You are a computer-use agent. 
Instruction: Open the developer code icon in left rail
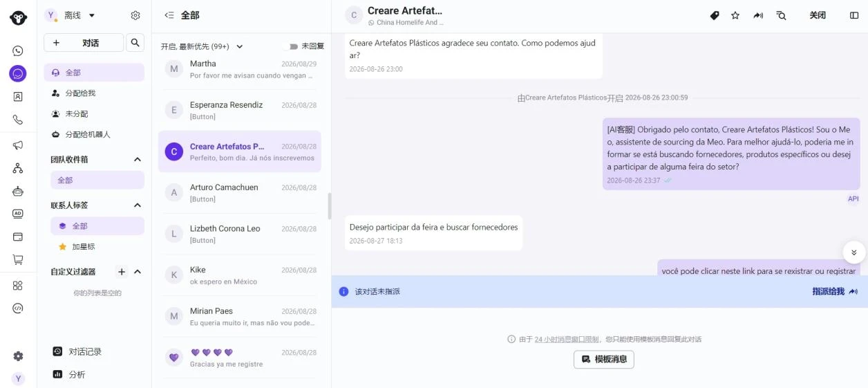(18, 308)
